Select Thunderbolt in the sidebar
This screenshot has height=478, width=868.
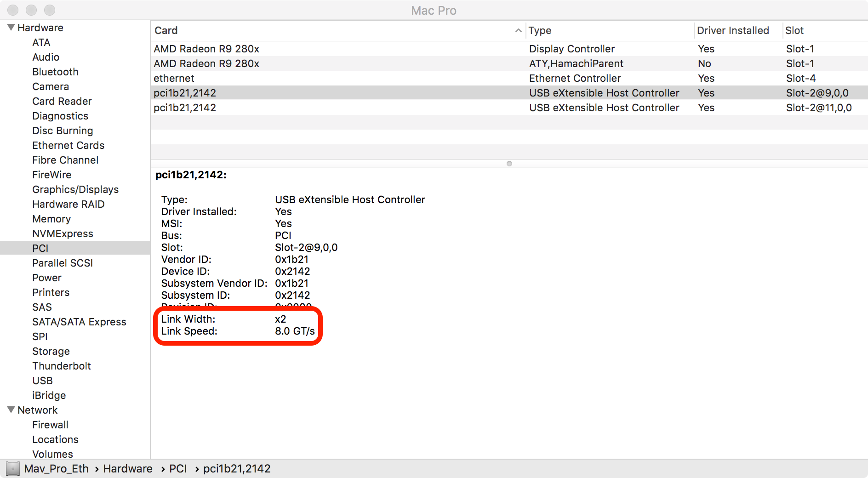pos(62,366)
